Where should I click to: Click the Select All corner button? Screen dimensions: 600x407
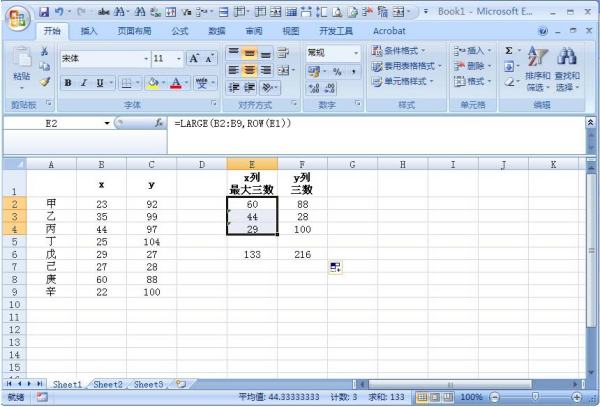(x=15, y=164)
